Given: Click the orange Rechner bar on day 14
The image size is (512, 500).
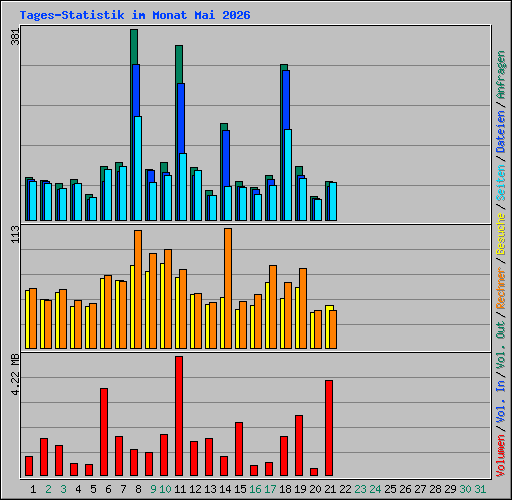Looking at the screenshot, I should pyautogui.click(x=228, y=289).
